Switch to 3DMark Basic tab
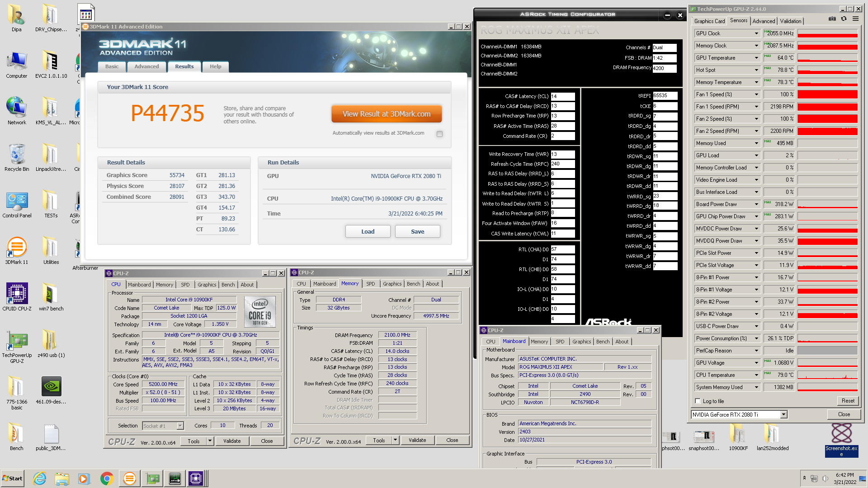This screenshot has width=868, height=488. pyautogui.click(x=112, y=66)
